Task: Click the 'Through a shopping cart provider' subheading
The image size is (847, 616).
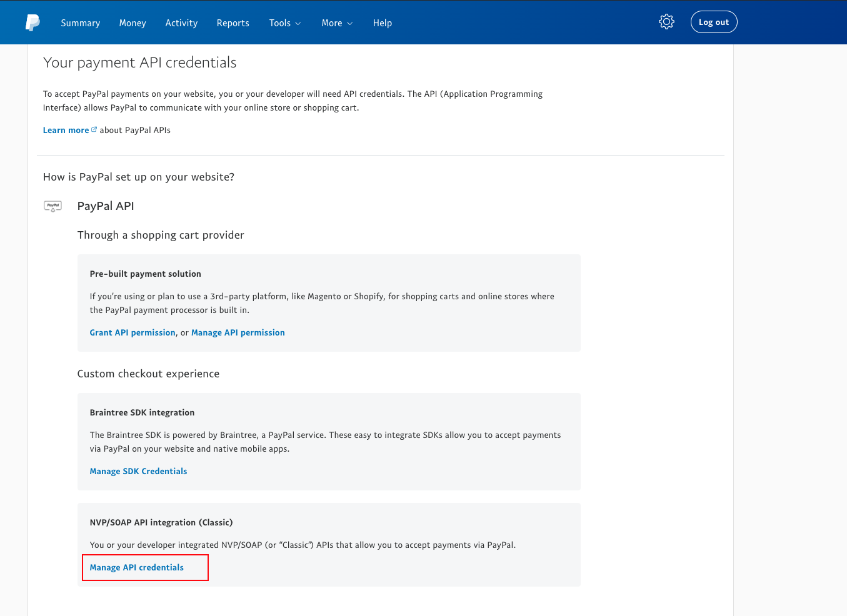Action: pos(161,235)
